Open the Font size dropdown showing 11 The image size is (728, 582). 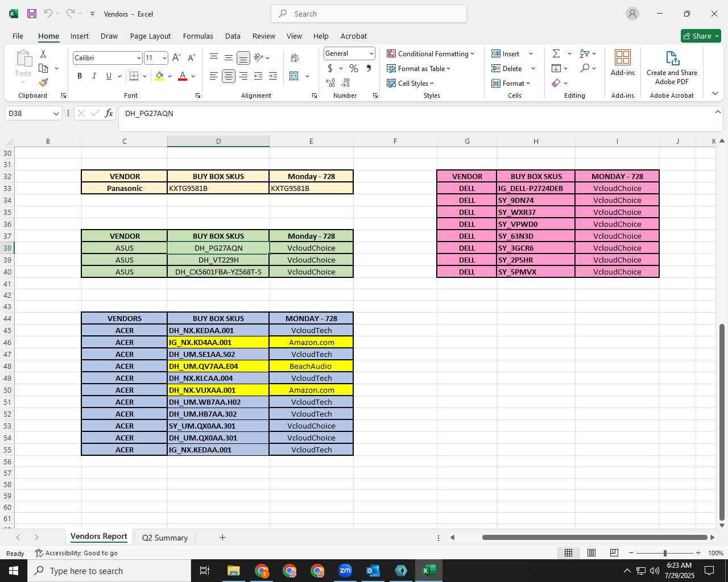click(164, 58)
